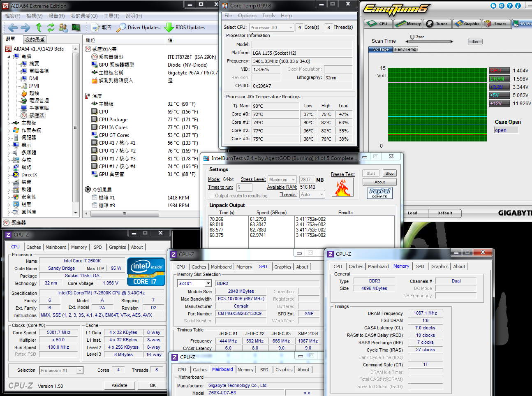Click +12V voltage legend swatch
The image size is (532, 396).
[x=500, y=104]
